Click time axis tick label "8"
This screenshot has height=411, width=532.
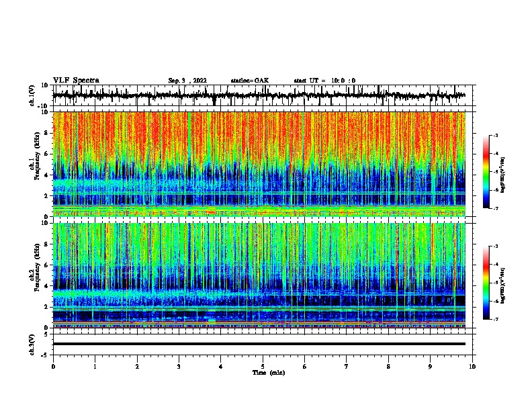[388, 367]
